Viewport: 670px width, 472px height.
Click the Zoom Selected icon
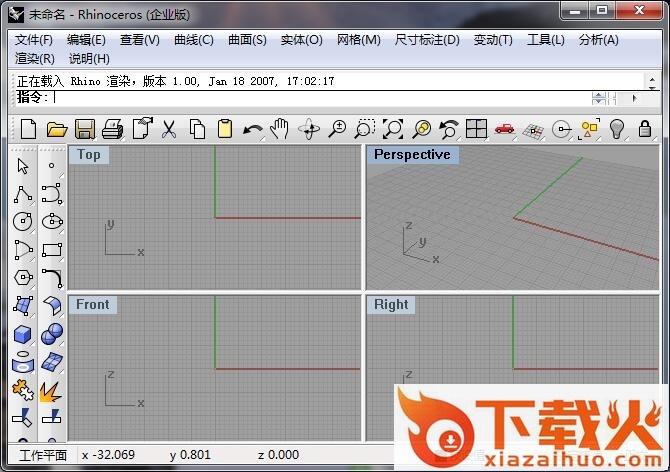[421, 129]
